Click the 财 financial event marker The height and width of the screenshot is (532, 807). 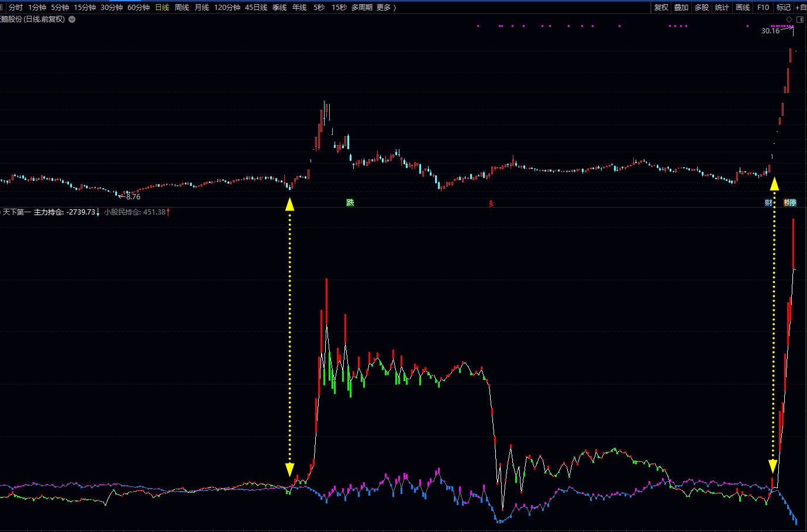(x=769, y=203)
